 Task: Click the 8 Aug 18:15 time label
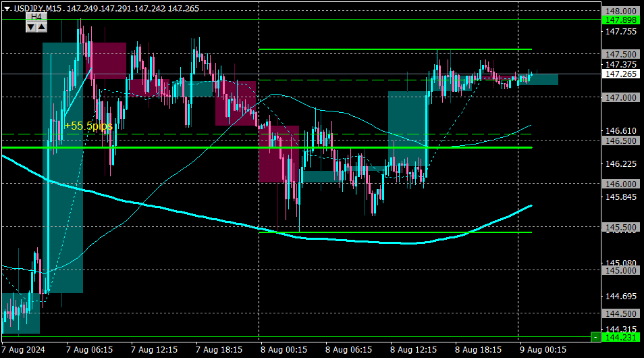479,350
